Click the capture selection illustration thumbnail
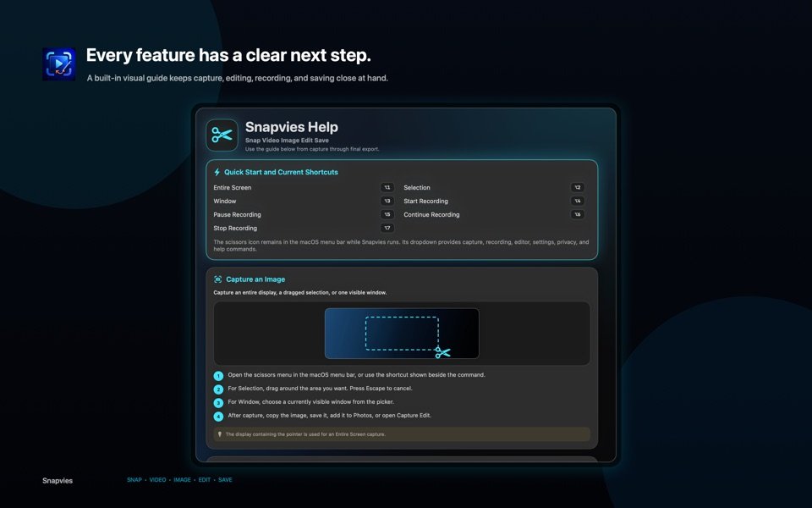Screen dimensions: 812x508 tap(402, 334)
